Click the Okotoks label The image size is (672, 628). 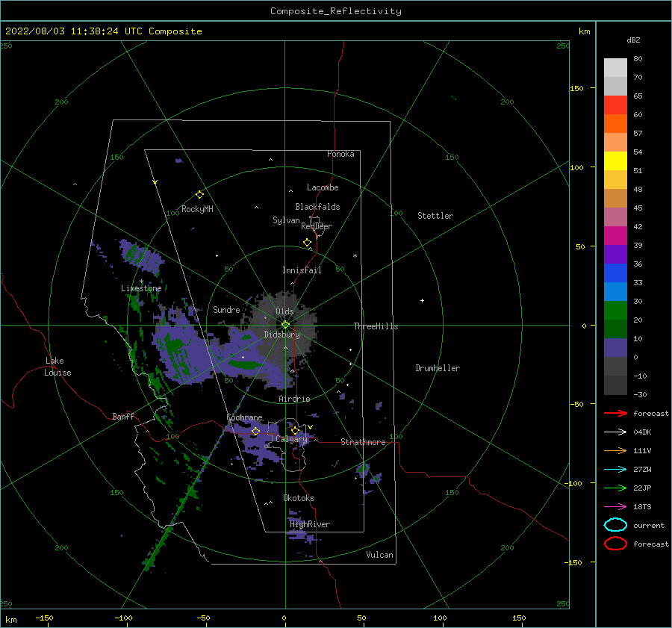point(299,498)
